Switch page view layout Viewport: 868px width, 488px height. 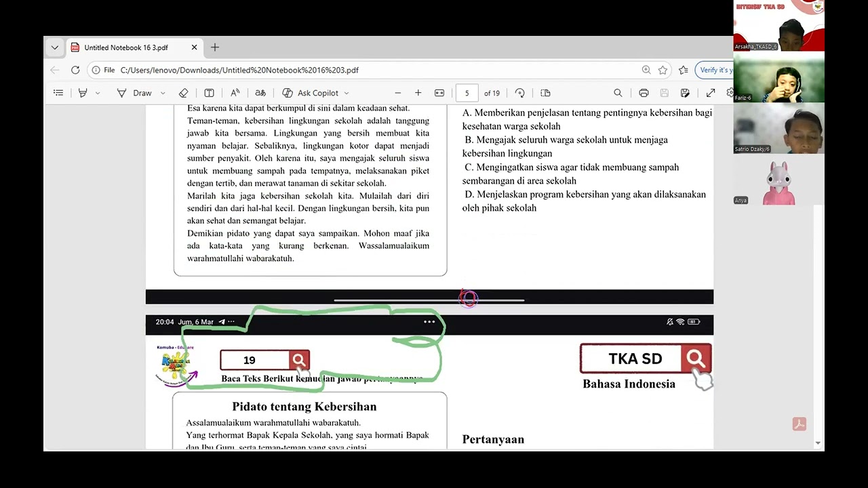tap(545, 93)
